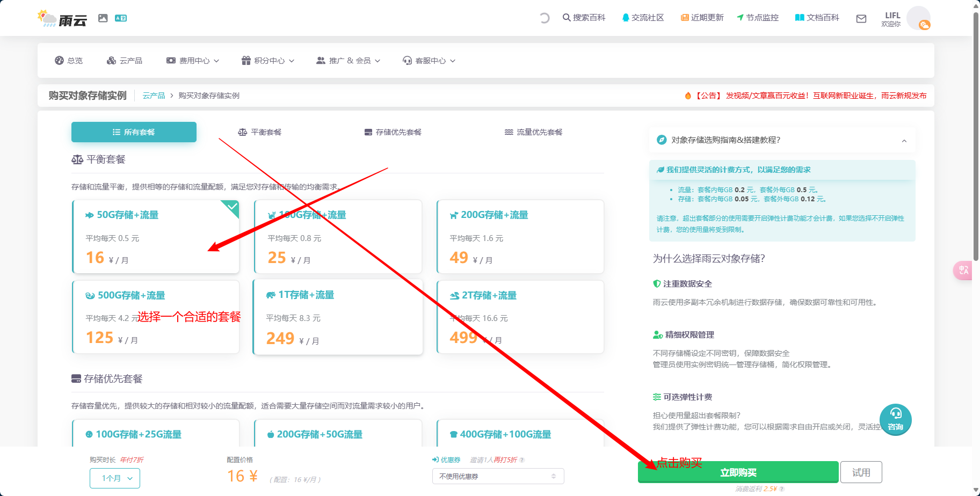Screen dimensions: 980x496
Task: Open the mail inbox icon
Action: click(861, 19)
